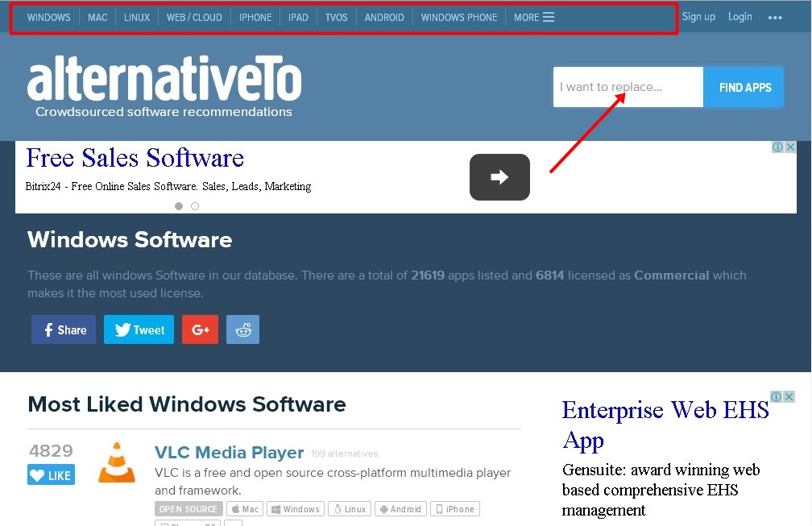Image resolution: width=812 pixels, height=526 pixels.
Task: Open the Windows platform menu item
Action: point(48,18)
